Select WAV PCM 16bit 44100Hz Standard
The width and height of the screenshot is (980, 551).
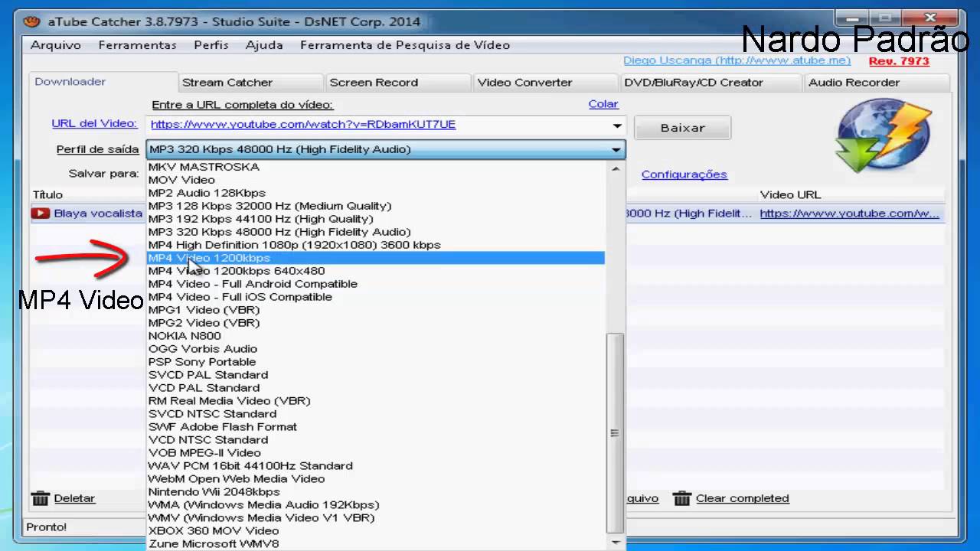pyautogui.click(x=376, y=466)
